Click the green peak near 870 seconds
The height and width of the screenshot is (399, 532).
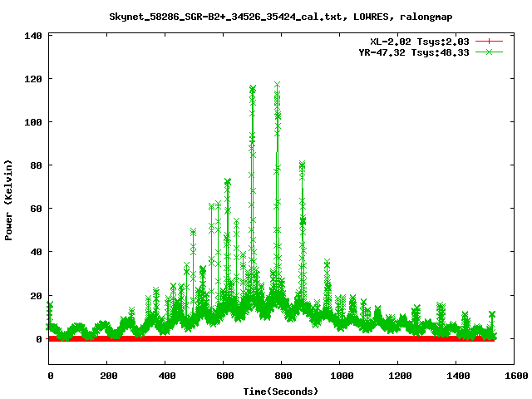click(x=302, y=165)
